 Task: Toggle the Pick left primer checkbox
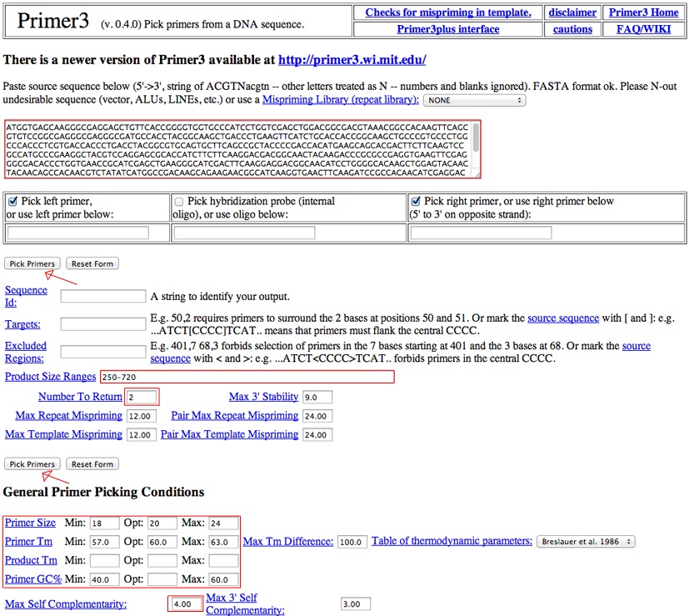pos(13,202)
